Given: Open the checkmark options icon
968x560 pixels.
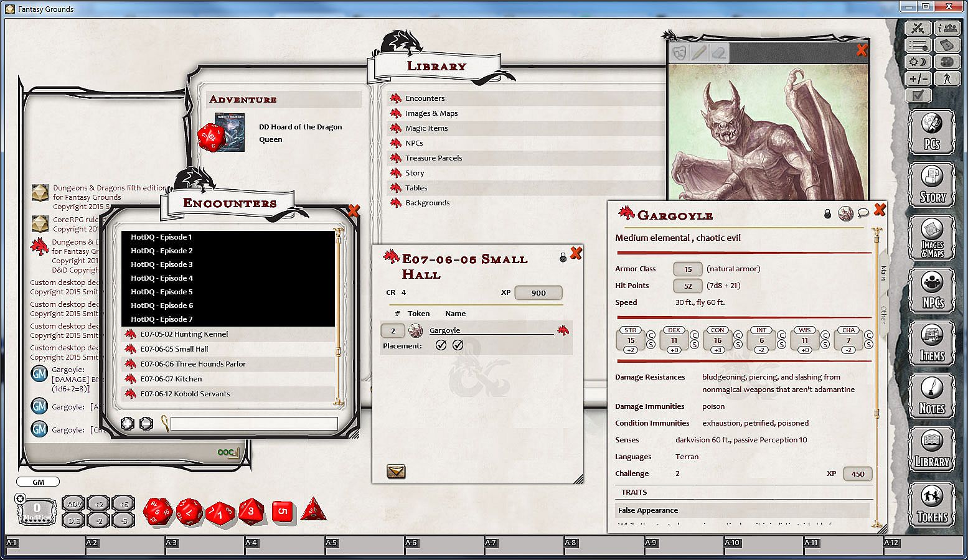Looking at the screenshot, I should (918, 96).
